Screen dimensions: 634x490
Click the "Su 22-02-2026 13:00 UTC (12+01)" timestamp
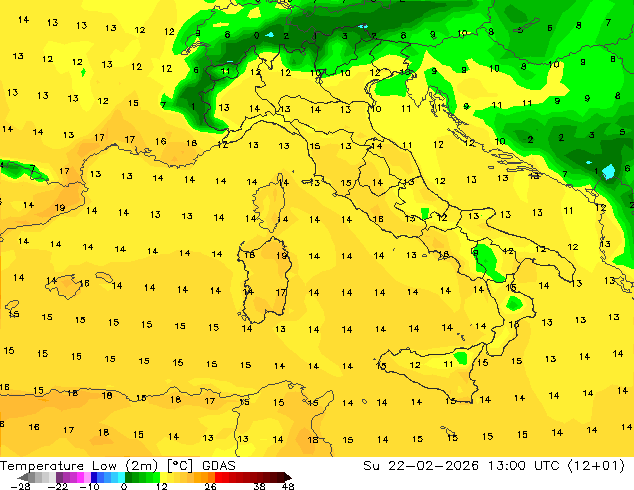click(x=494, y=465)
